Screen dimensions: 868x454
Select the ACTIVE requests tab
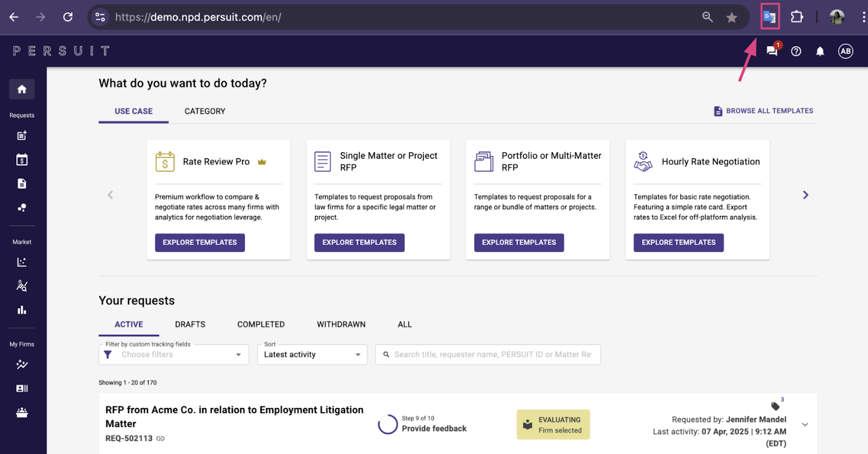click(129, 324)
